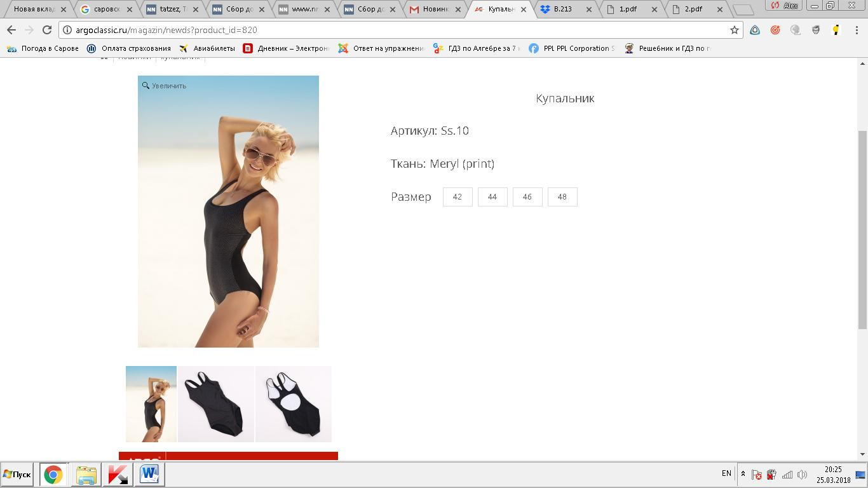Open the Оплата страхования bookmark
The width and height of the screenshot is (868, 488).
(129, 48)
